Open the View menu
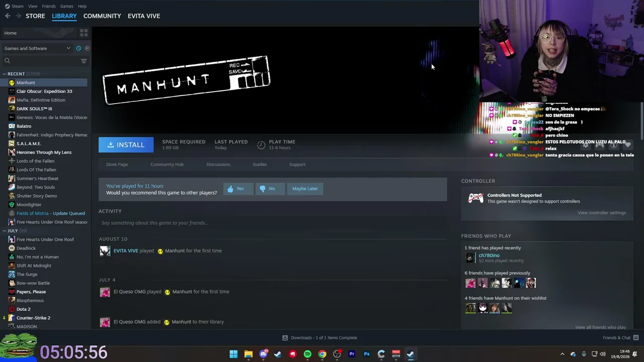This screenshot has height=362, width=644. pyautogui.click(x=33, y=6)
